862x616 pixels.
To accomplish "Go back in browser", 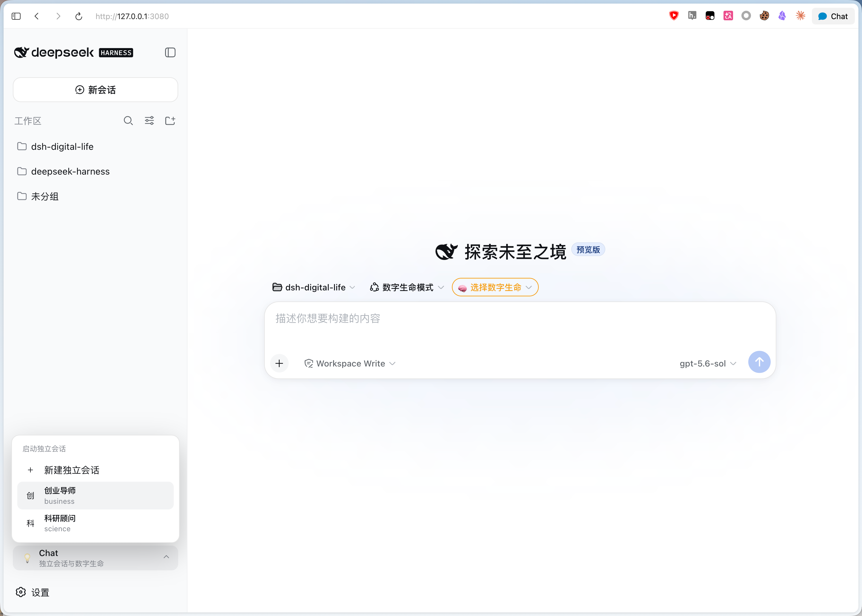I will [37, 16].
